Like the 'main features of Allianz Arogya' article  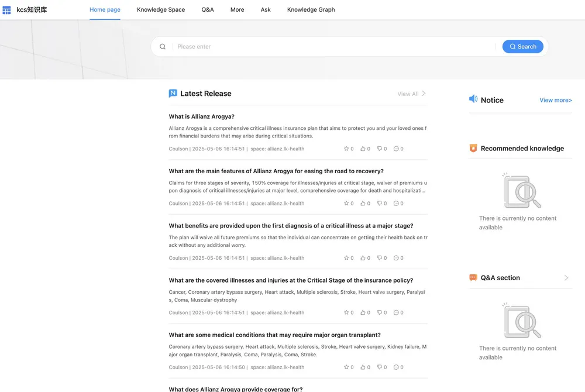363,203
